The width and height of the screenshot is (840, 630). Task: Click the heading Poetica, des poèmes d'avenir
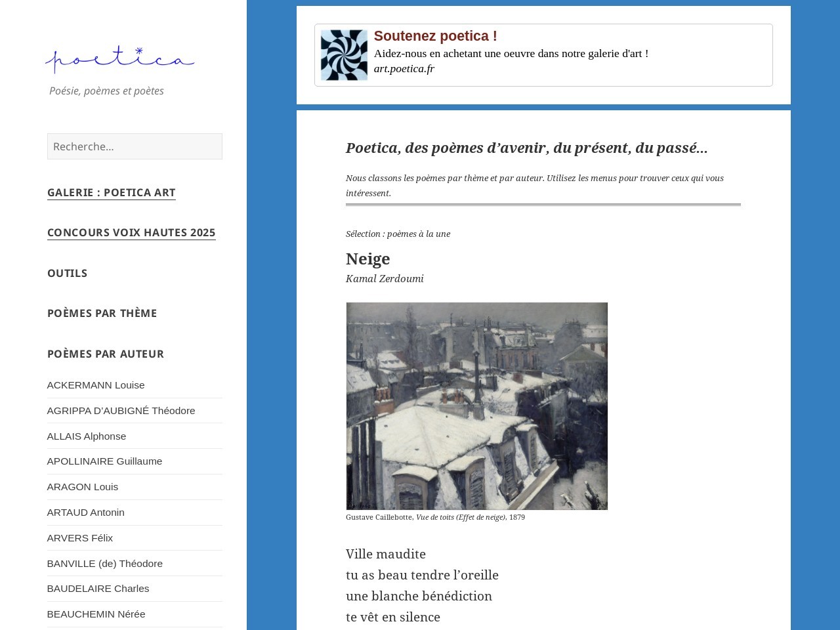coord(526,148)
